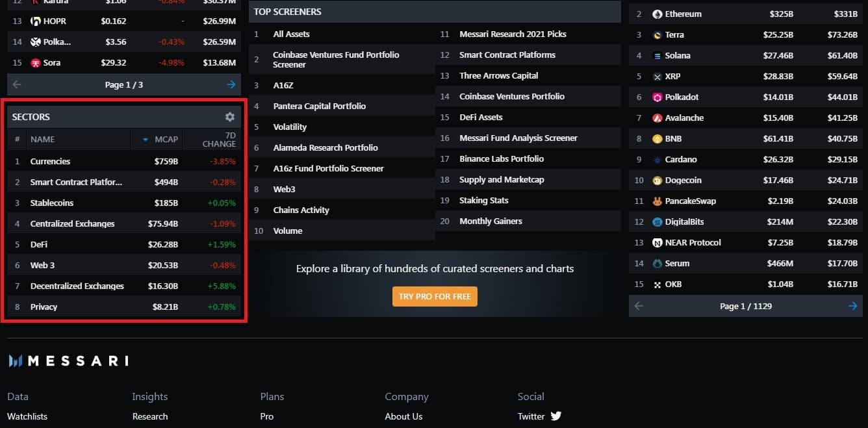The height and width of the screenshot is (428, 868).
Task: Click the Web 3 sector name
Action: click(43, 266)
